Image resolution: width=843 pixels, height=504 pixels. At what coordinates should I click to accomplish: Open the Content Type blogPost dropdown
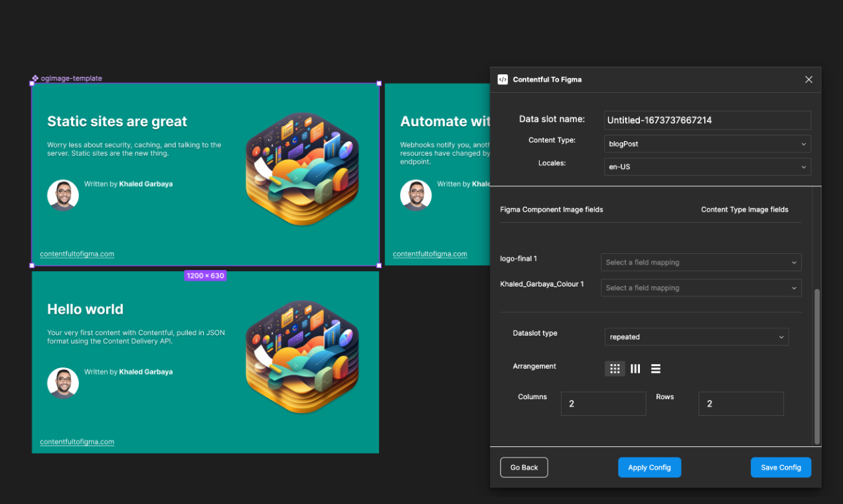click(708, 143)
